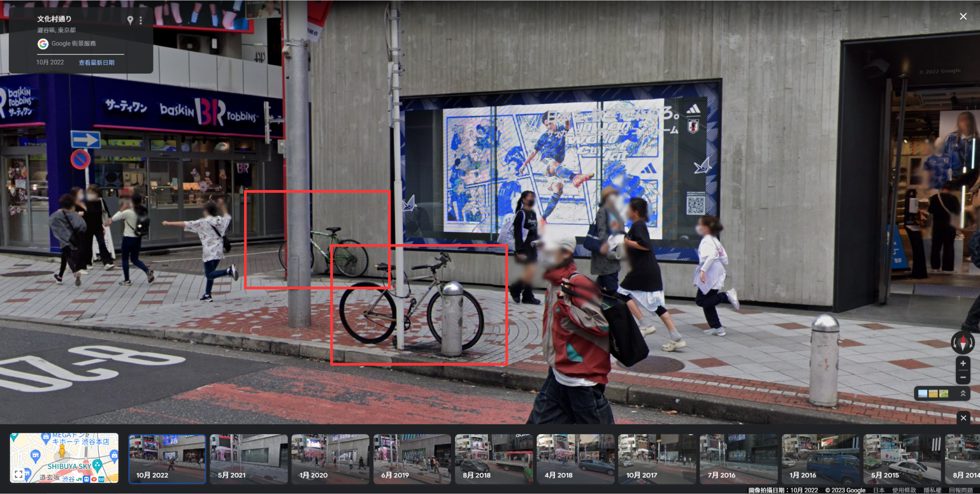Screen dimensions: 980x494
Task: Select the 5月 2015 imagery thumbnail
Action: pyautogui.click(x=902, y=459)
